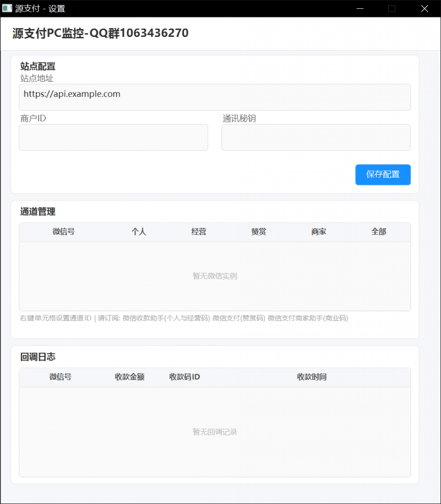Click into the 通讯秘钥 field
441x504 pixels.
click(315, 137)
